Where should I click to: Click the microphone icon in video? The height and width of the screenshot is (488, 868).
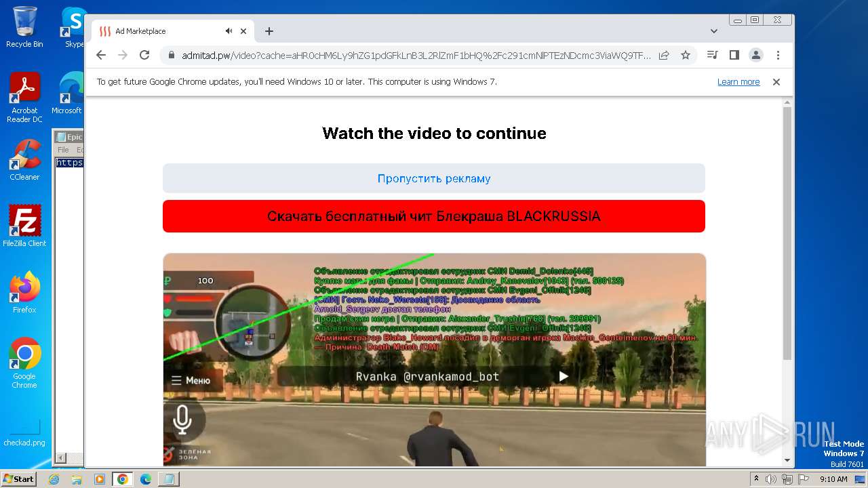point(182,420)
